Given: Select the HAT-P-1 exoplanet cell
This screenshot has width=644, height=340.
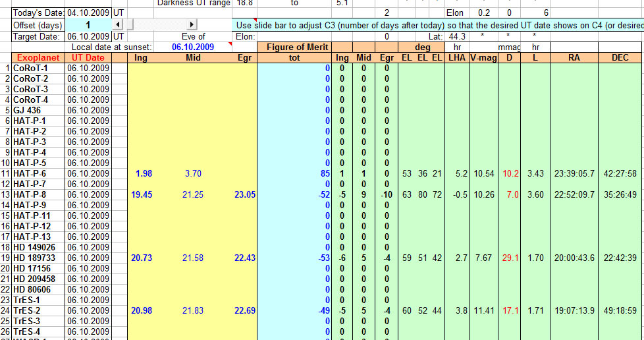Looking at the screenshot, I should click(38, 121).
